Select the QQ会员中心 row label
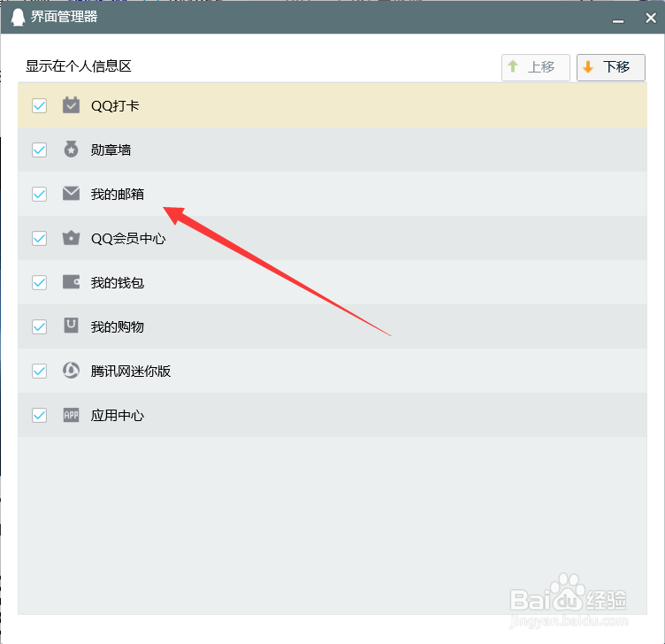The height and width of the screenshot is (644, 665). coord(128,238)
